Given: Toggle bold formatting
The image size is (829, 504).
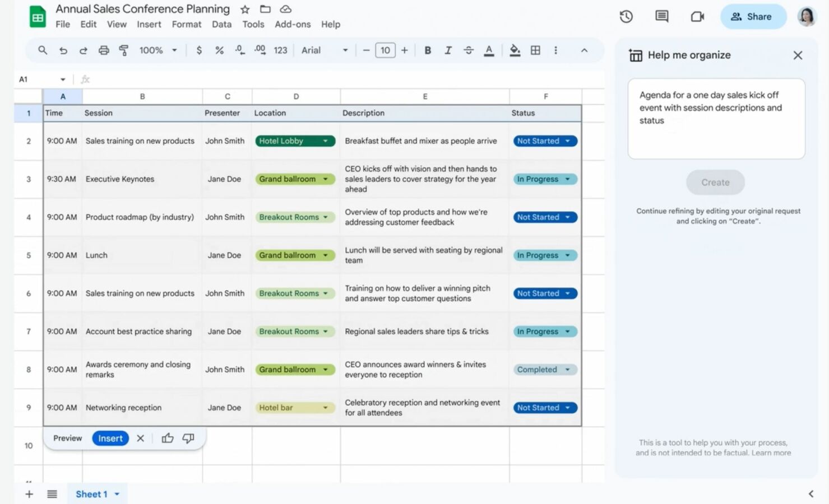Looking at the screenshot, I should click(x=428, y=50).
